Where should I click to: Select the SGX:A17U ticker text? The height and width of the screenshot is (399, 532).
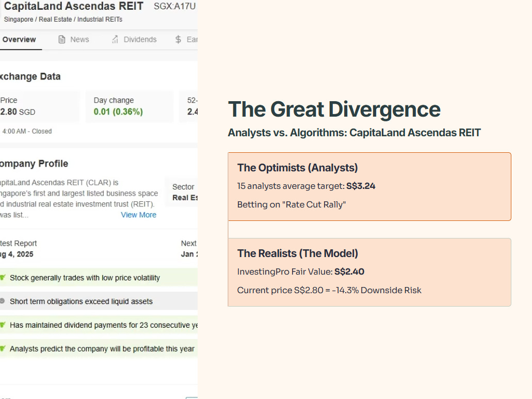point(175,6)
